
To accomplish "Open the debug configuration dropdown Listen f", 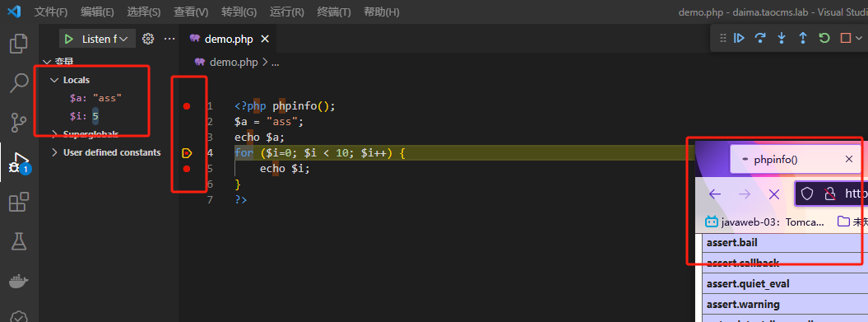I will (104, 39).
